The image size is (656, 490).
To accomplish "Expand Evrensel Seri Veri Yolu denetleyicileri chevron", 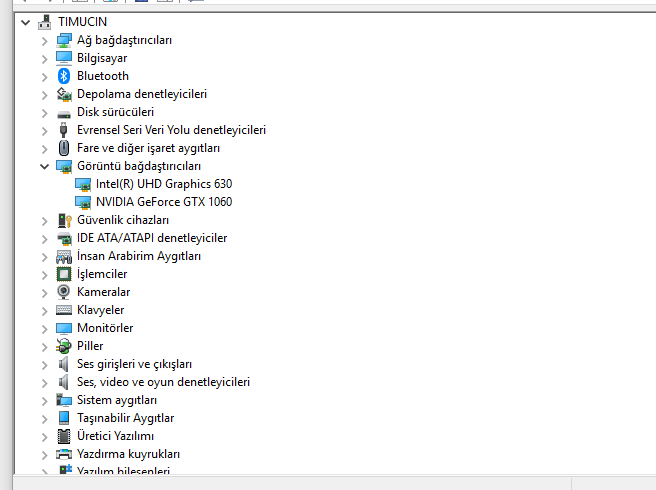I will 44,131.
